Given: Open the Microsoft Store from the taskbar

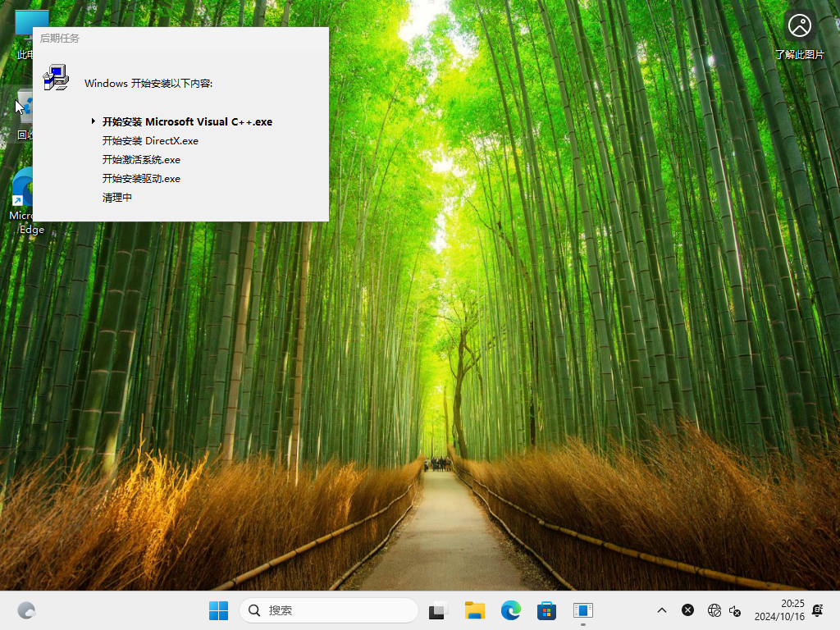Looking at the screenshot, I should point(546,610).
